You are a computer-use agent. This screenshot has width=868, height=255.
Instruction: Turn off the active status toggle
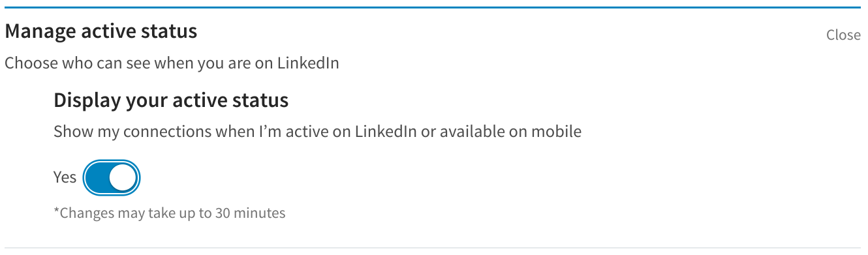[112, 177]
